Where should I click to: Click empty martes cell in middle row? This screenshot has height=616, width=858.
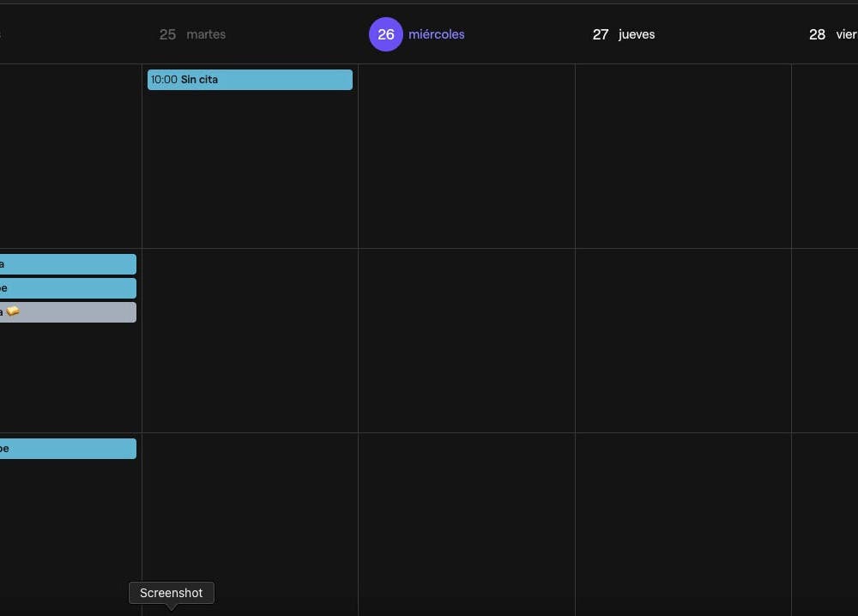click(250, 343)
